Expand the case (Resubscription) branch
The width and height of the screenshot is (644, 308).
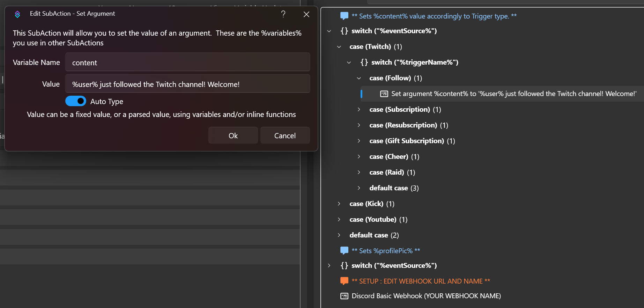pos(359,125)
